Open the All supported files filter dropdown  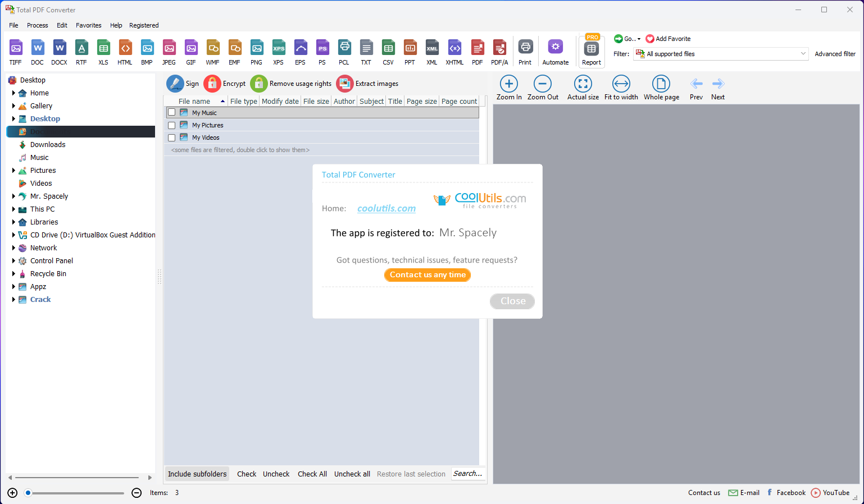(721, 54)
